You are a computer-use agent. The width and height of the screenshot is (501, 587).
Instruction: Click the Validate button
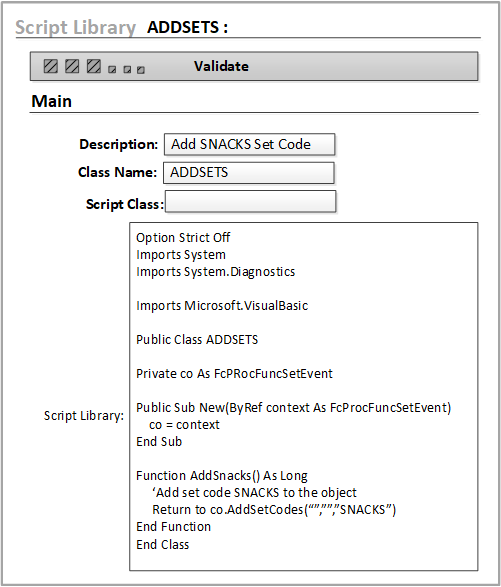coord(221,66)
